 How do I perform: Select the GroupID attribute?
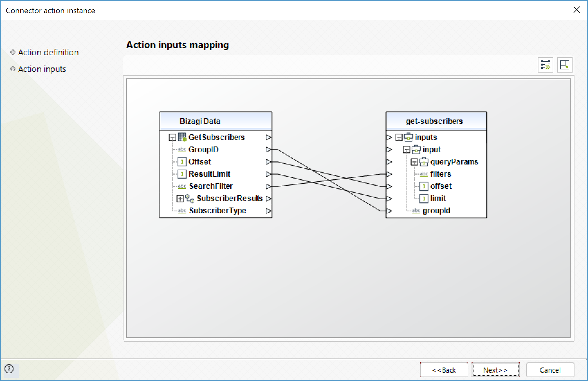point(203,149)
